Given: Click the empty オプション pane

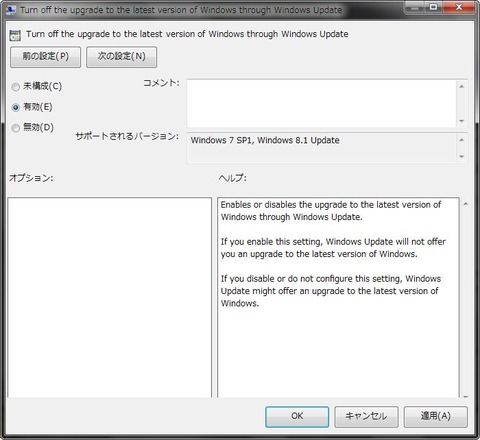Looking at the screenshot, I should (x=110, y=297).
